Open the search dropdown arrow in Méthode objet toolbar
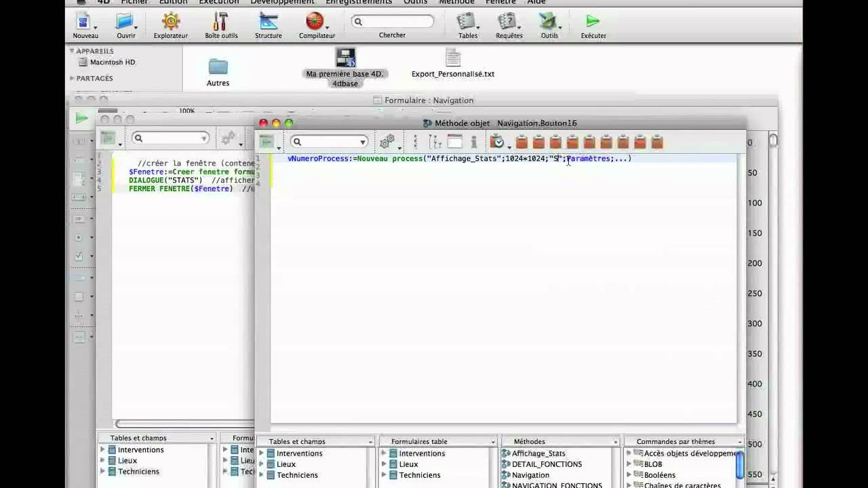This screenshot has width=868, height=488. (363, 142)
